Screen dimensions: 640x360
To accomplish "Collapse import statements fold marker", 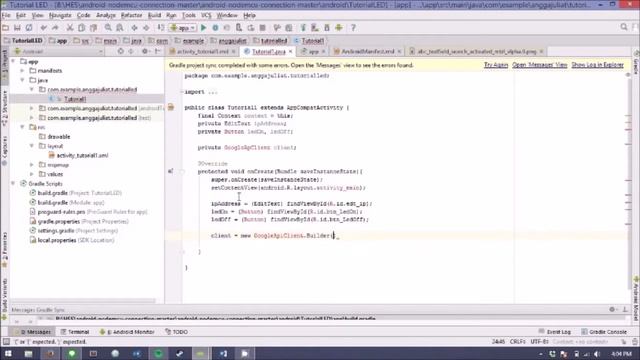I will 182,92.
